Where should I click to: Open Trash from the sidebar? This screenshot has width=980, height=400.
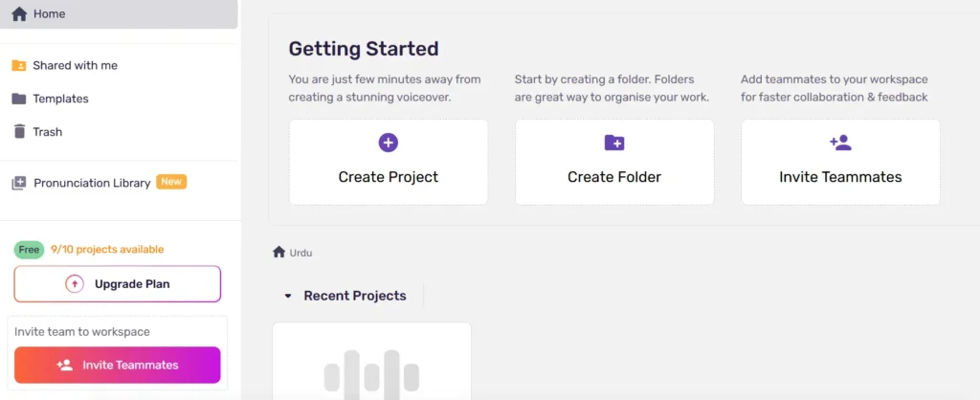49,132
